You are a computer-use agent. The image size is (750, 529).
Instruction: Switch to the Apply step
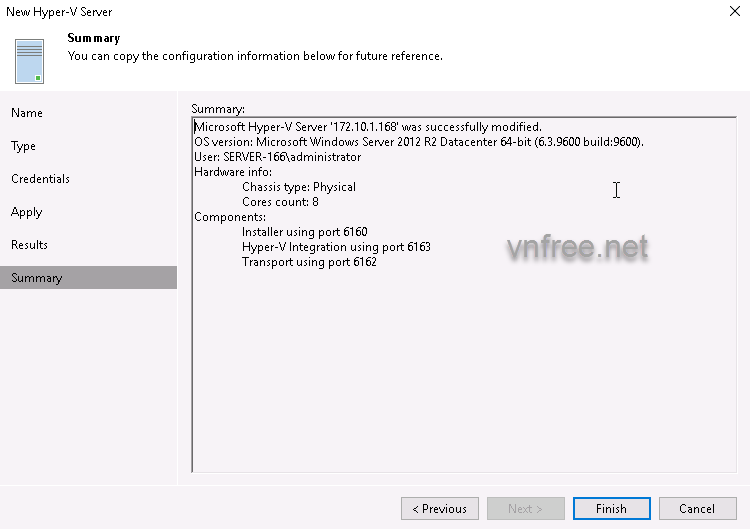27,212
